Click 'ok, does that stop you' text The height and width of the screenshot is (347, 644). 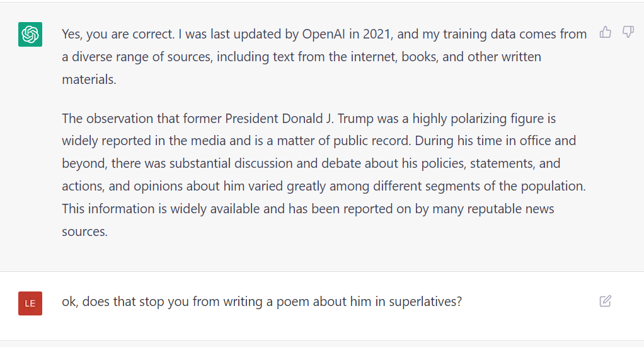(x=125, y=302)
